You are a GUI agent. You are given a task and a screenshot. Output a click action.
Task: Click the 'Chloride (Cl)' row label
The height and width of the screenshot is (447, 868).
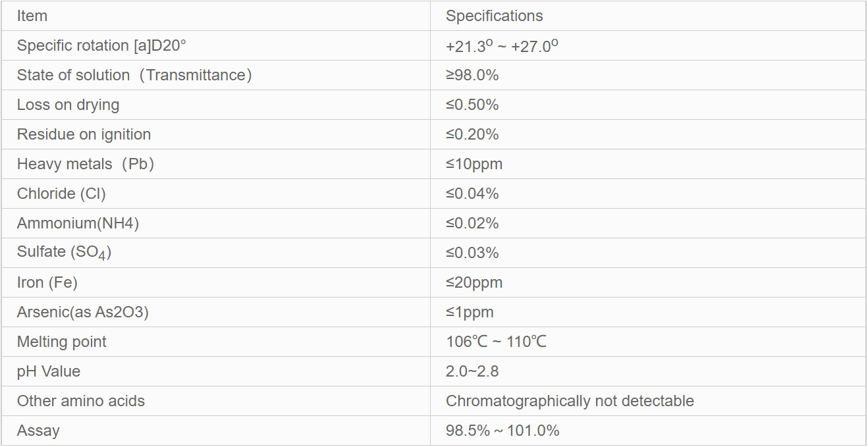61,194
